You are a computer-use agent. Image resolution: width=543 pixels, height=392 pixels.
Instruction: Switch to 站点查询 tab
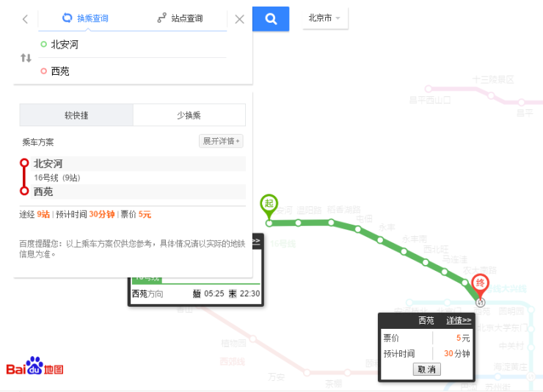(x=180, y=18)
